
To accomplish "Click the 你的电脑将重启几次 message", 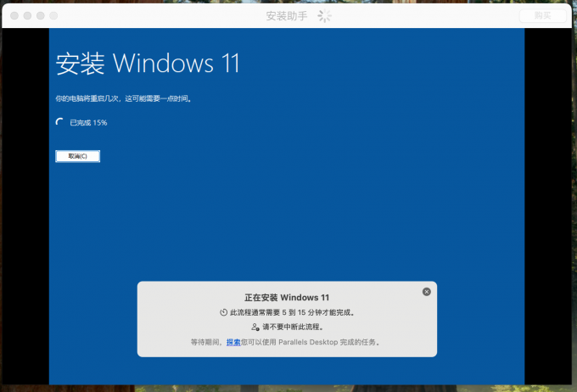I will [123, 98].
